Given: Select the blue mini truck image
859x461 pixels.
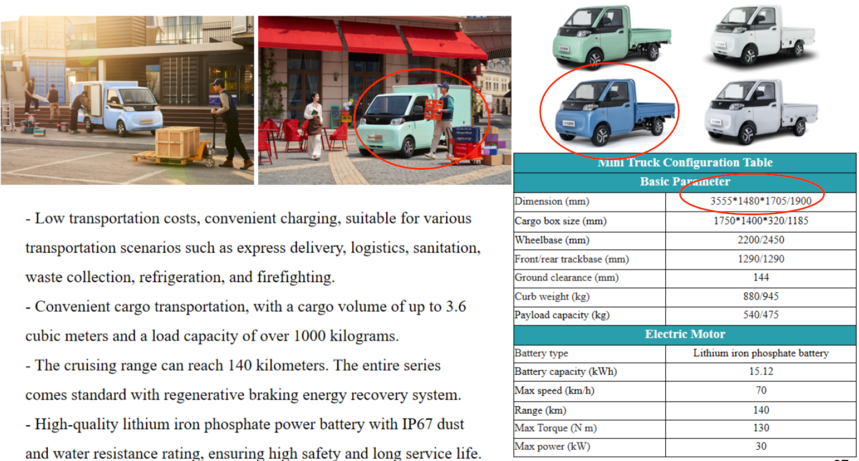Looking at the screenshot, I should pyautogui.click(x=614, y=113).
